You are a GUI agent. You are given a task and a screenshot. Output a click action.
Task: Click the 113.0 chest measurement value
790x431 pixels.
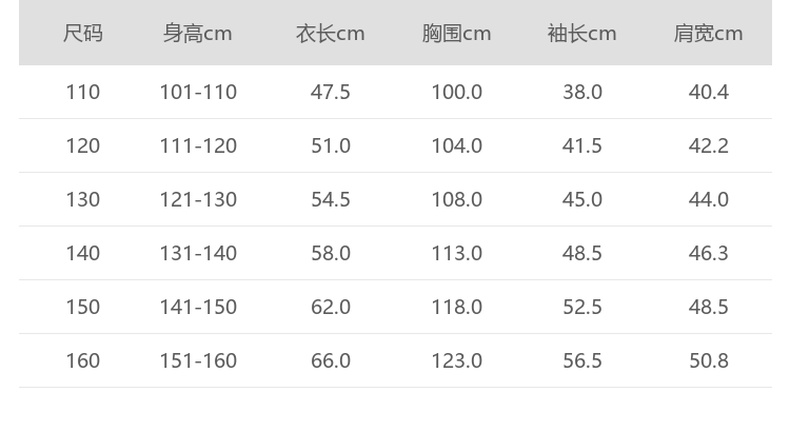(456, 253)
